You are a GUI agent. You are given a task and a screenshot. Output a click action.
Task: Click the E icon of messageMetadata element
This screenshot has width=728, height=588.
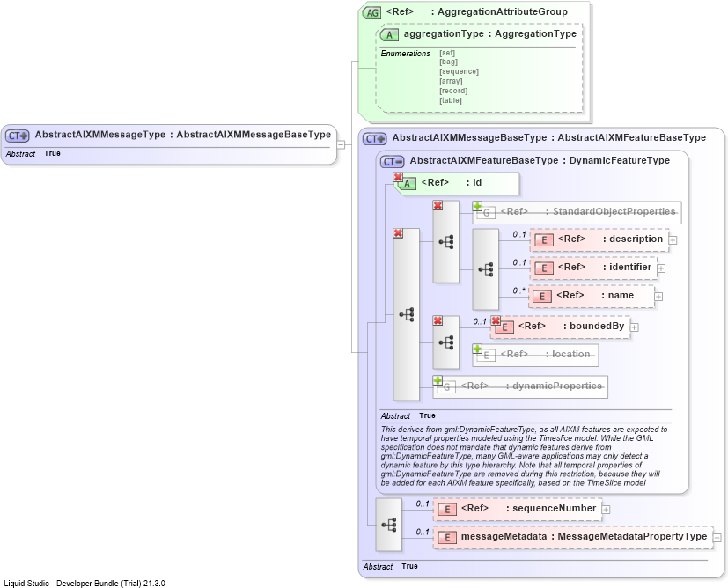coord(447,538)
